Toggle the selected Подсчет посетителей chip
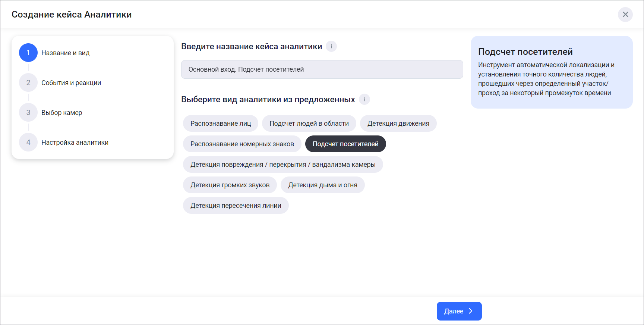Viewport: 644px width, 325px height. click(345, 144)
